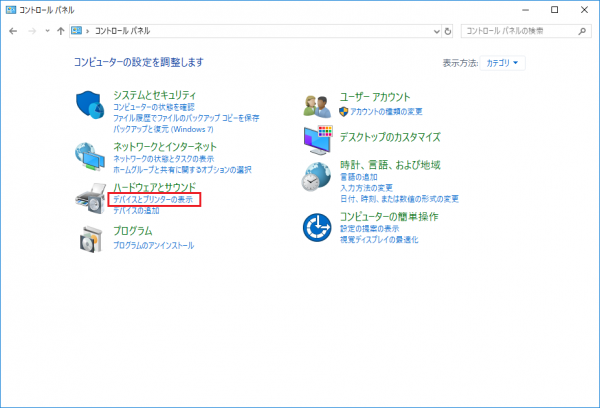The image size is (600, 408).
Task: Click the Clock, Language and Region icon
Action: 318,177
